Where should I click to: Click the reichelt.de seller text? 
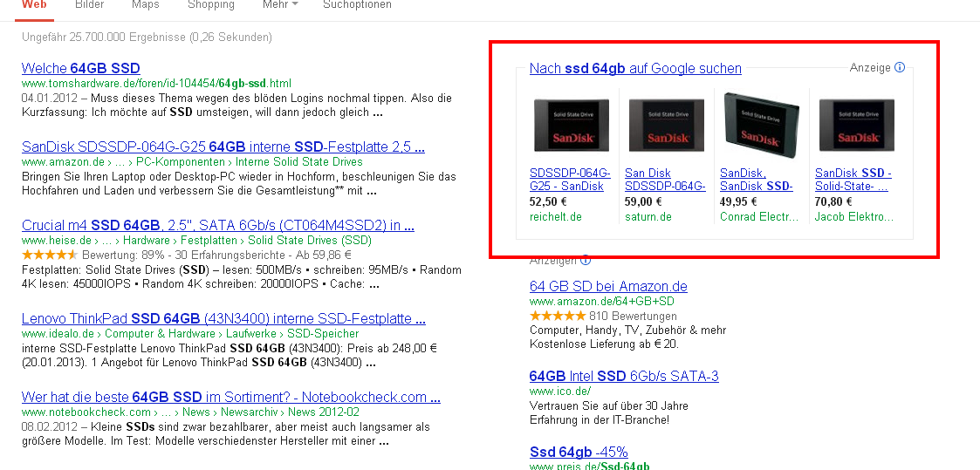(x=556, y=216)
